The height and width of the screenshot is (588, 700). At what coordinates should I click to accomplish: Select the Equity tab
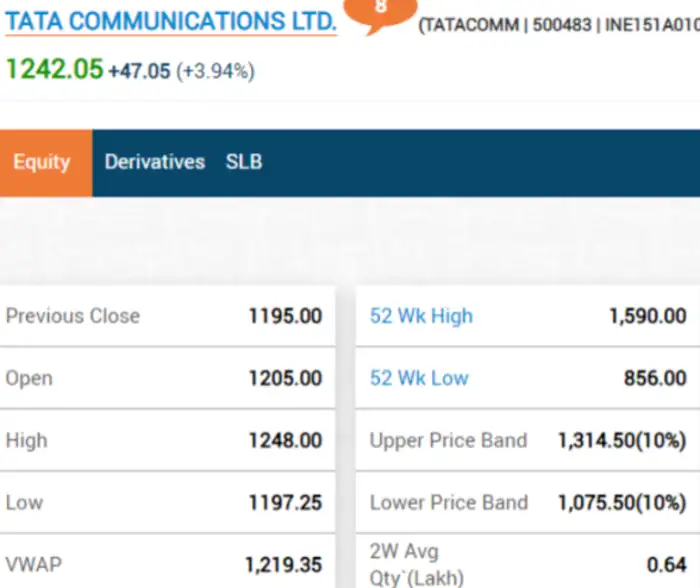[x=42, y=162]
